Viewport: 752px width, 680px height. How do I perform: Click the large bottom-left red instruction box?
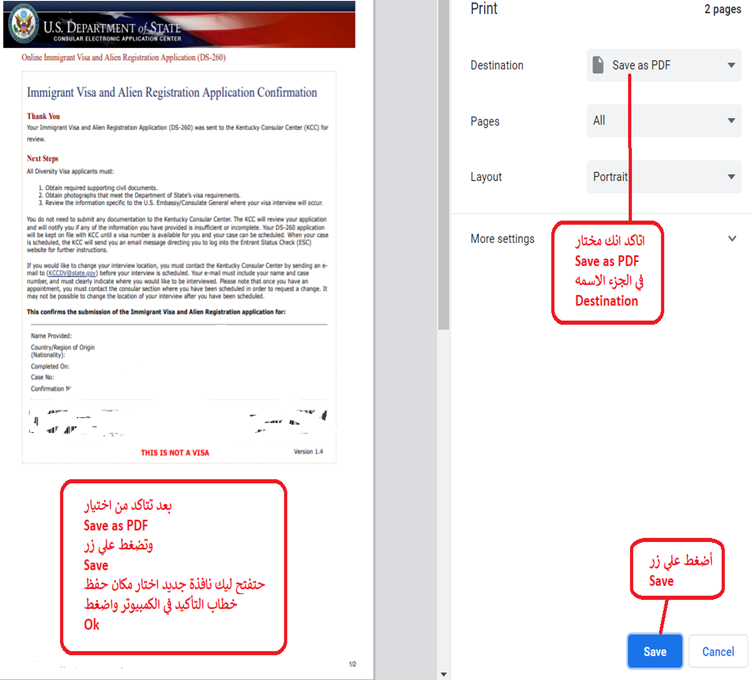tap(172, 566)
